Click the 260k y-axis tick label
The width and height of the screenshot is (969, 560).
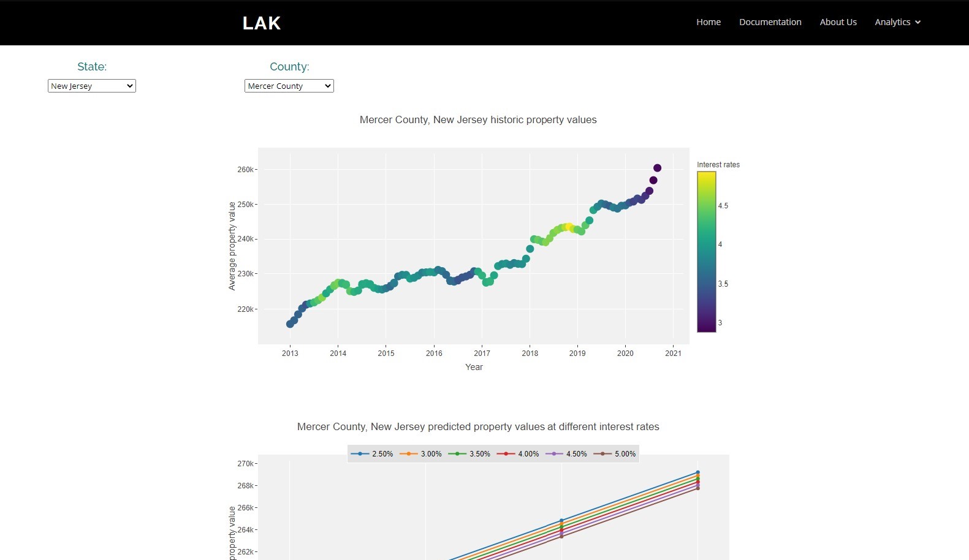point(245,170)
